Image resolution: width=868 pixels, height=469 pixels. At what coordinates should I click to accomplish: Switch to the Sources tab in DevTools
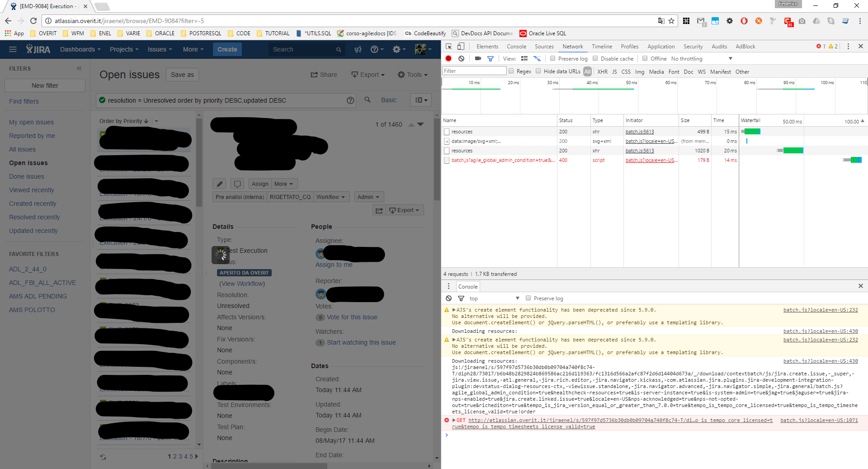[544, 46]
